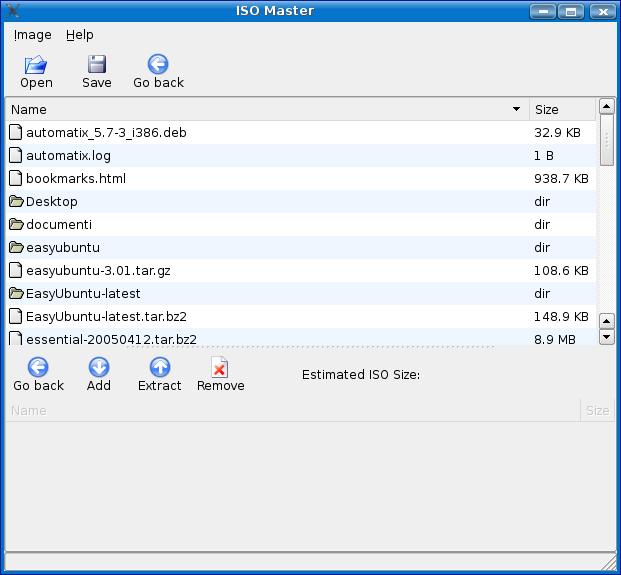Click the Add down-arrow icon

(99, 367)
